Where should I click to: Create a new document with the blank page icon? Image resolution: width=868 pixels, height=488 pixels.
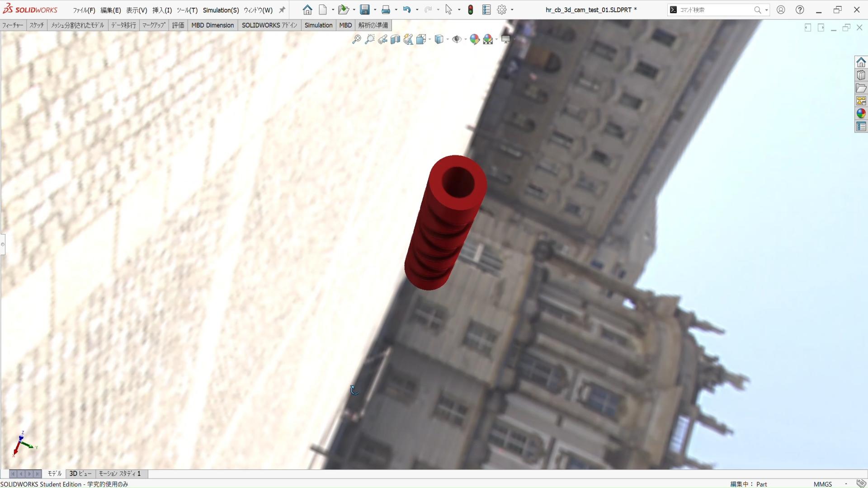click(x=323, y=9)
